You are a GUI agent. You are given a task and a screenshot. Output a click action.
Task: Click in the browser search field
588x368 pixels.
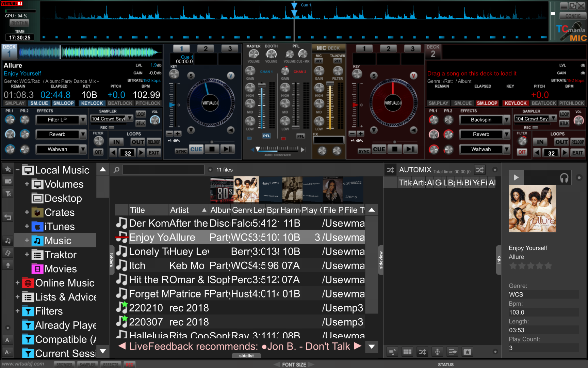coord(163,170)
